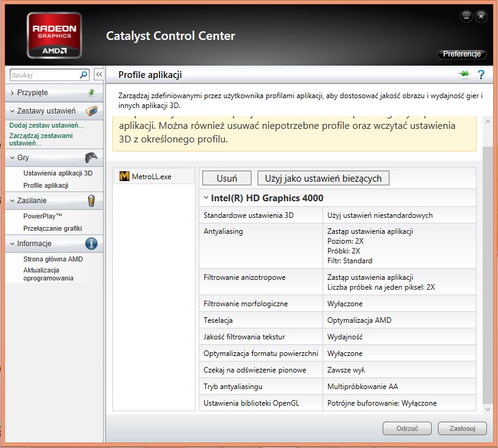Click the Radeon Graphics AMD logo
Viewport: 498px width, 448px height.
55,35
